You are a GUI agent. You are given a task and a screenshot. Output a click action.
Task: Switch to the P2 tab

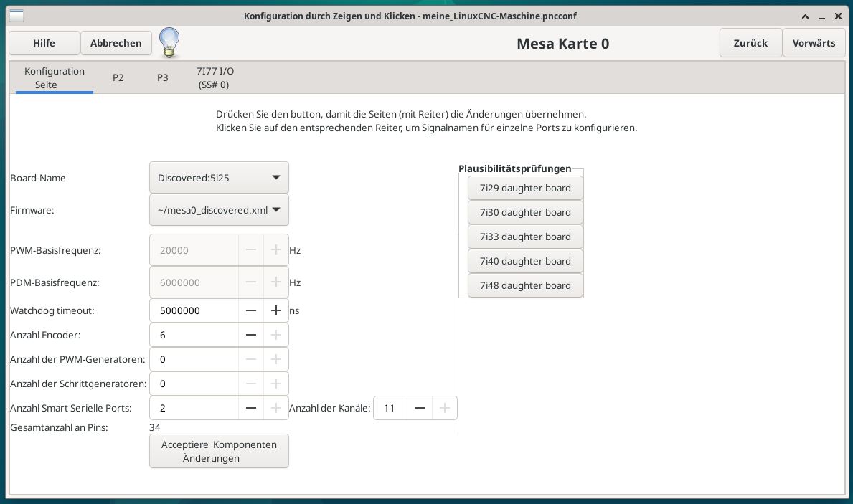[x=118, y=77]
